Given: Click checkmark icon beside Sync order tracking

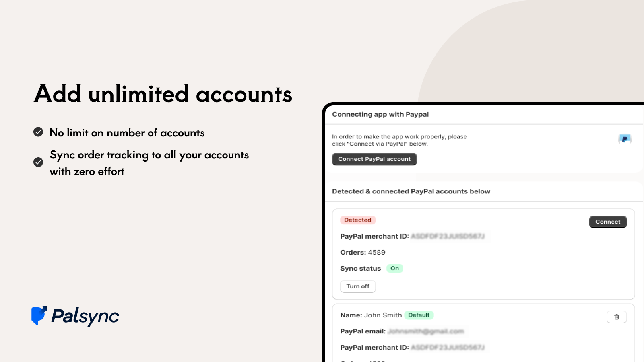Looking at the screenshot, I should (x=38, y=162).
